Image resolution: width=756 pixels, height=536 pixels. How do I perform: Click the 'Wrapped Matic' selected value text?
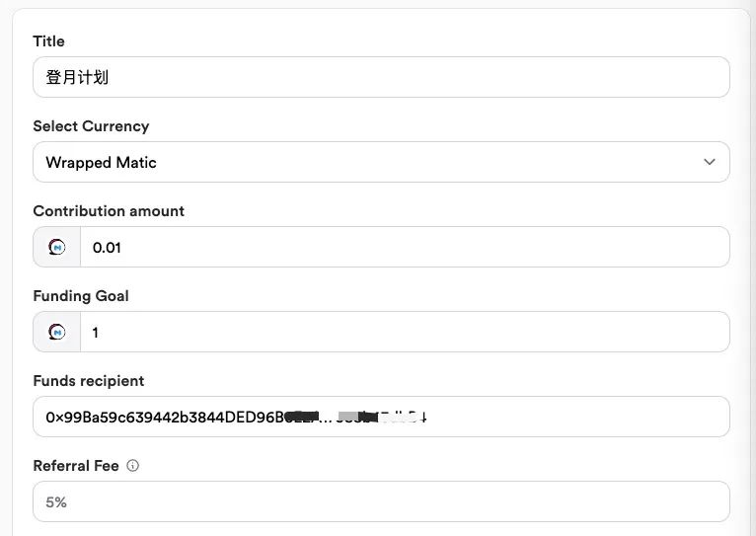[102, 163]
